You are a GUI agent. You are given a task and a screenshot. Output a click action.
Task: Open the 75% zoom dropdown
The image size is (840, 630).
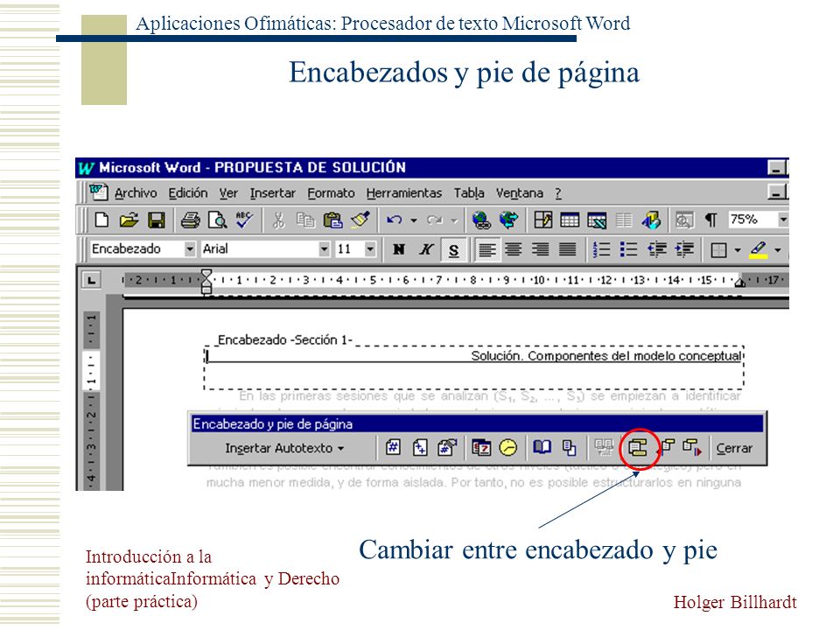pyautogui.click(x=782, y=220)
